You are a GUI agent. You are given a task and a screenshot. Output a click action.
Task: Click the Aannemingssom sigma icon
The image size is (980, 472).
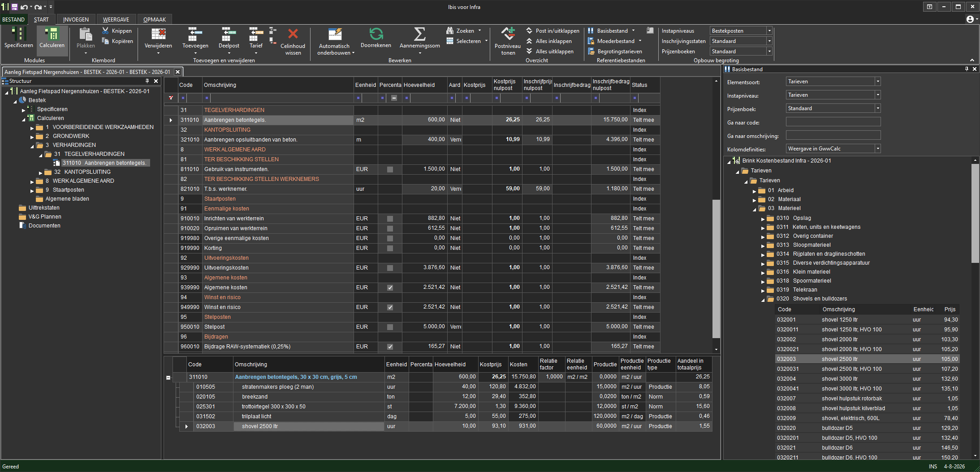419,34
